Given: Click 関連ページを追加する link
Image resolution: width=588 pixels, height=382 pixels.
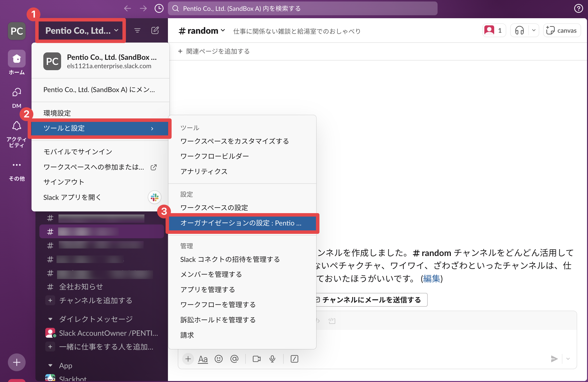Looking at the screenshot, I should point(214,51).
